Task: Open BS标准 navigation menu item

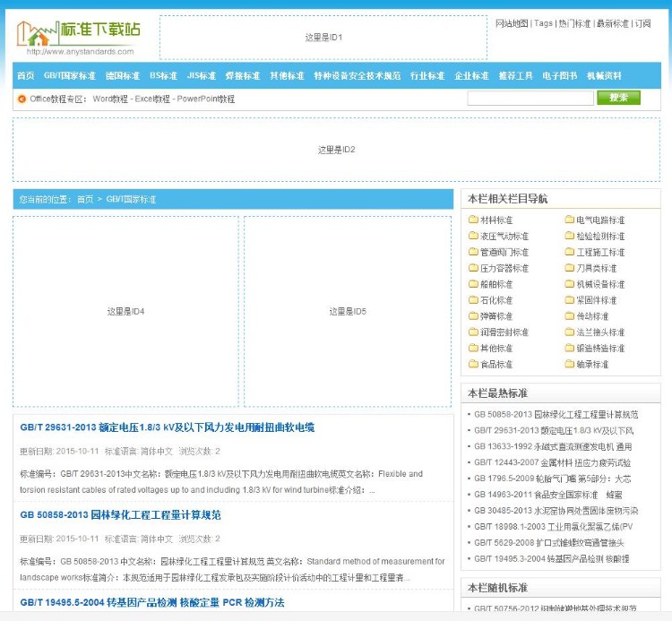Action: tap(163, 76)
